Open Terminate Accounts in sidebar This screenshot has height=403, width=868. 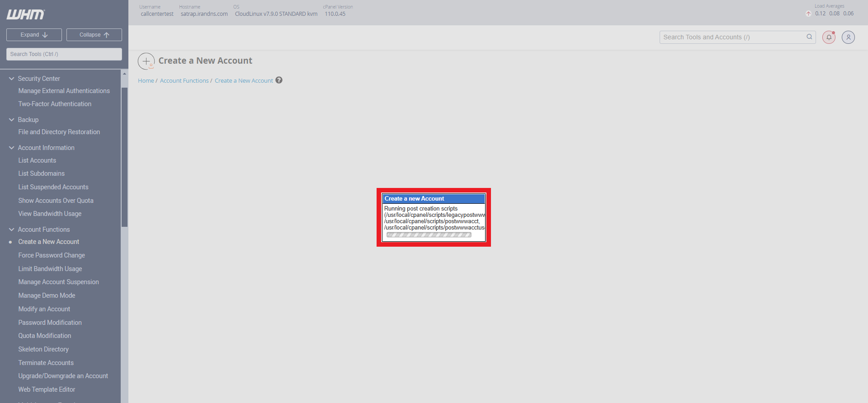click(46, 363)
